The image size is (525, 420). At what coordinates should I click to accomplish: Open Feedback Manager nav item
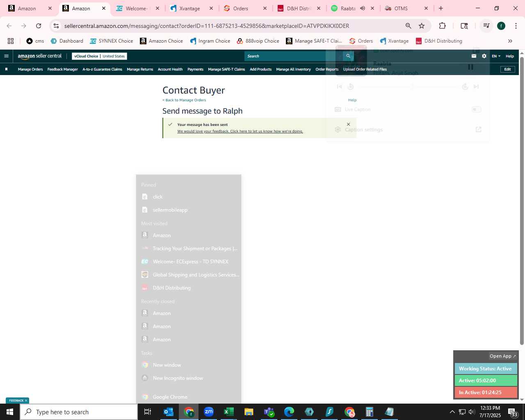click(63, 69)
